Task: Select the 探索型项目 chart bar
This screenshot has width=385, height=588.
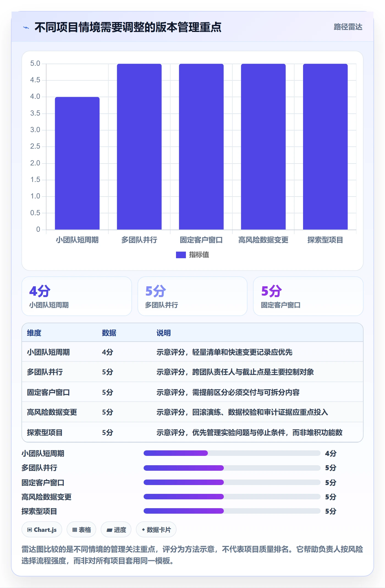Action: point(325,146)
